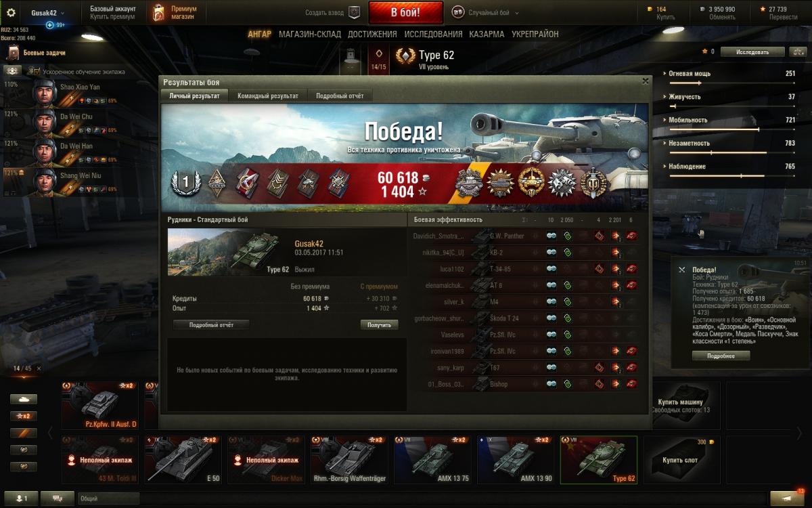Toggle accelerated crew training

(34, 71)
